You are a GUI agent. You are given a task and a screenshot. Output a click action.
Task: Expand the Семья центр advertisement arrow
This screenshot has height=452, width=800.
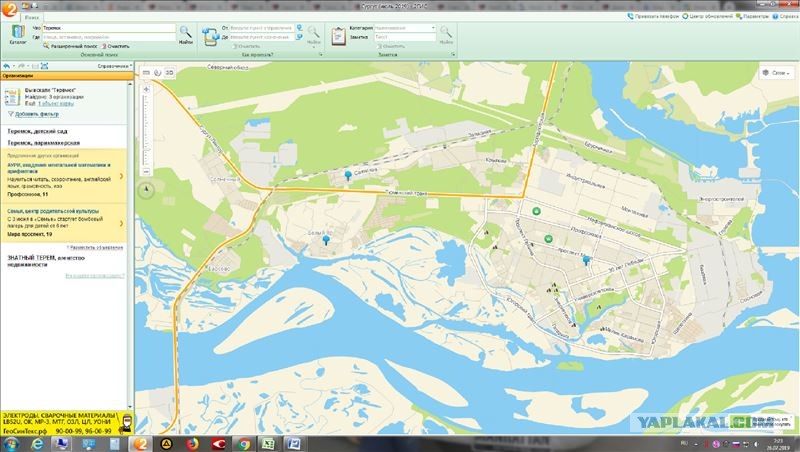pos(121,223)
